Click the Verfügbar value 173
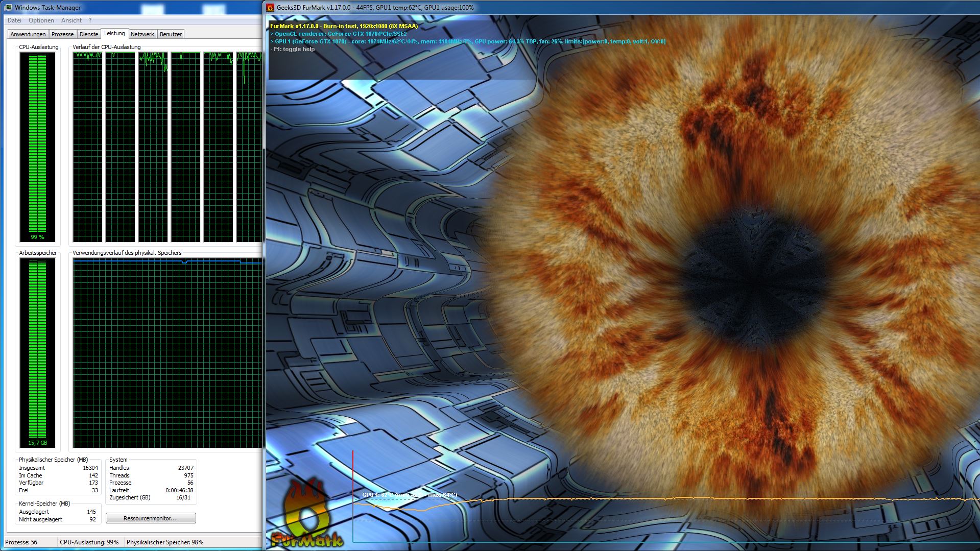Screen dimensions: 980x551 [93, 483]
